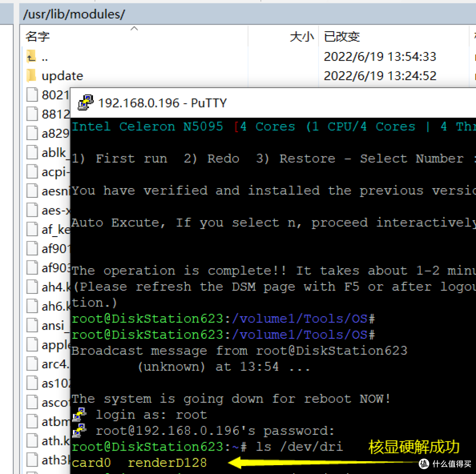
Task: Click the PuTTY icon in the title bar
Action: pyautogui.click(x=86, y=103)
